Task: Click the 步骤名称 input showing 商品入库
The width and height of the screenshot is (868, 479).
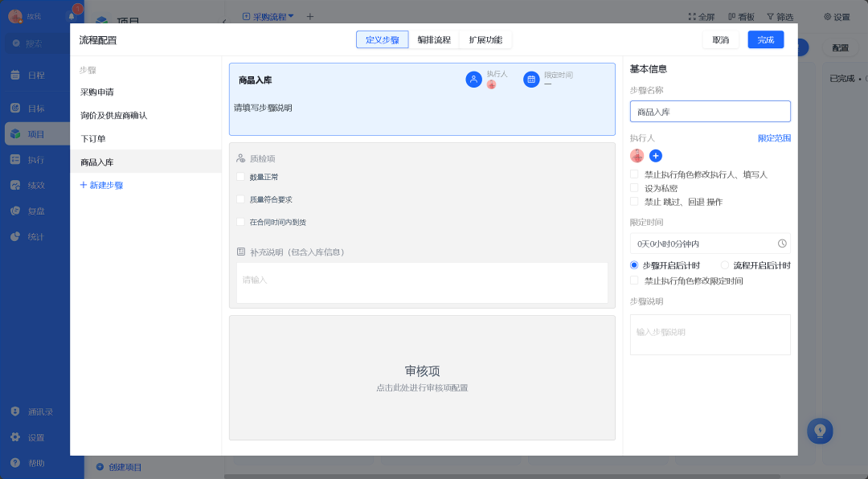Action: (x=710, y=111)
